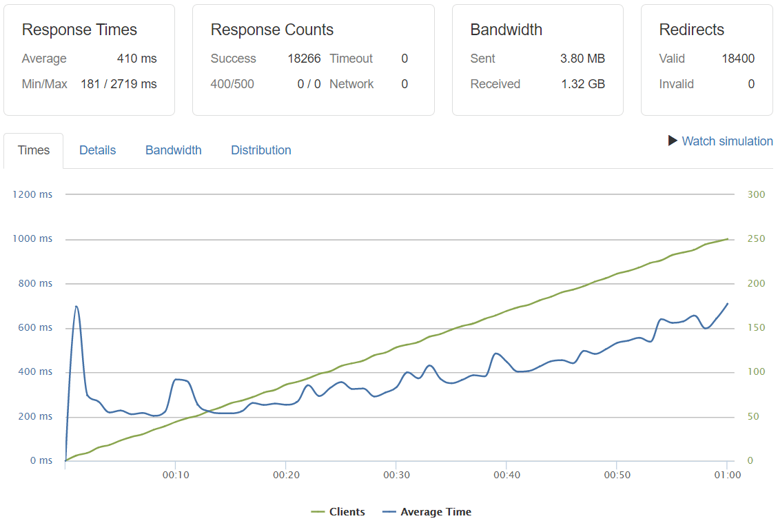
Task: Click the Bandwidth summary card heading
Action: click(506, 30)
